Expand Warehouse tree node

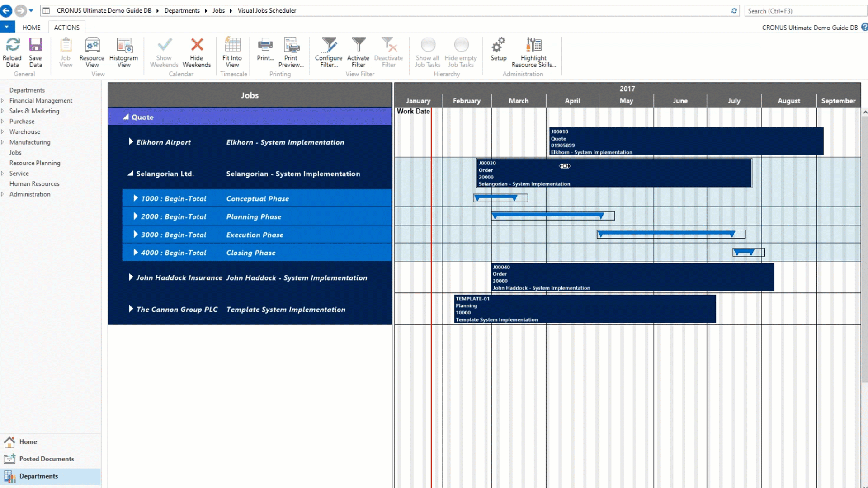pos(3,131)
